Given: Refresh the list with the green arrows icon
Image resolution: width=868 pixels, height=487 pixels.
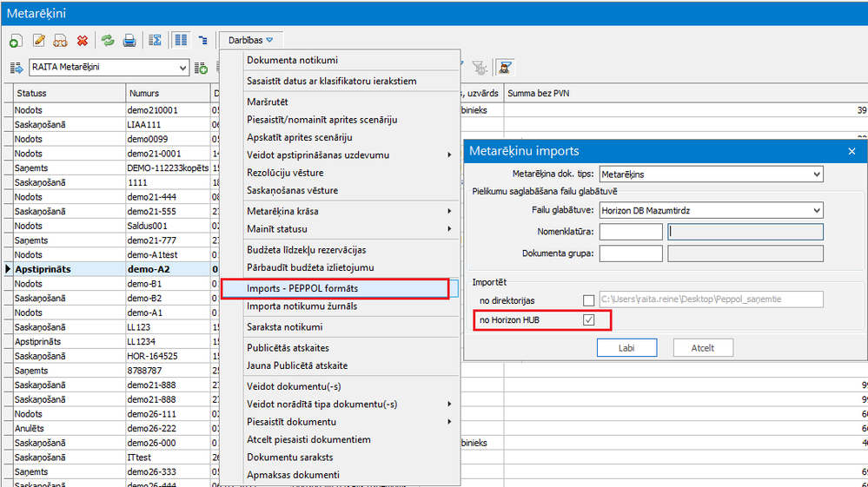Looking at the screenshot, I should pos(108,40).
